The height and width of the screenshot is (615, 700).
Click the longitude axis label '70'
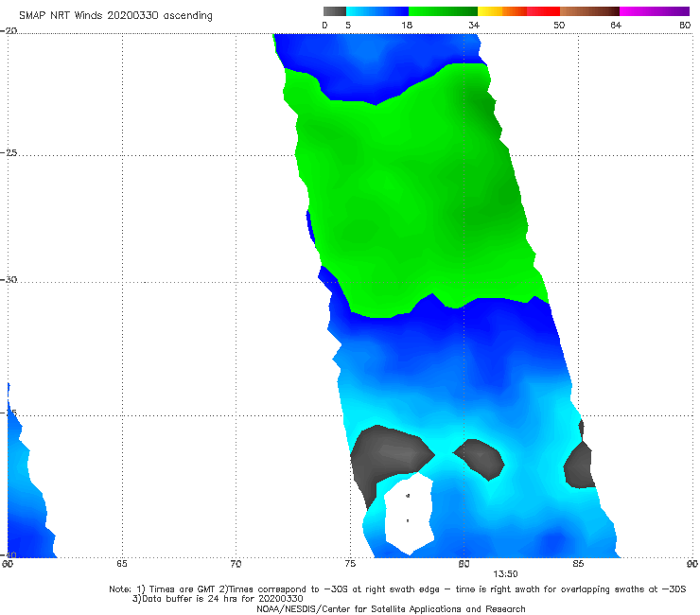(236, 564)
